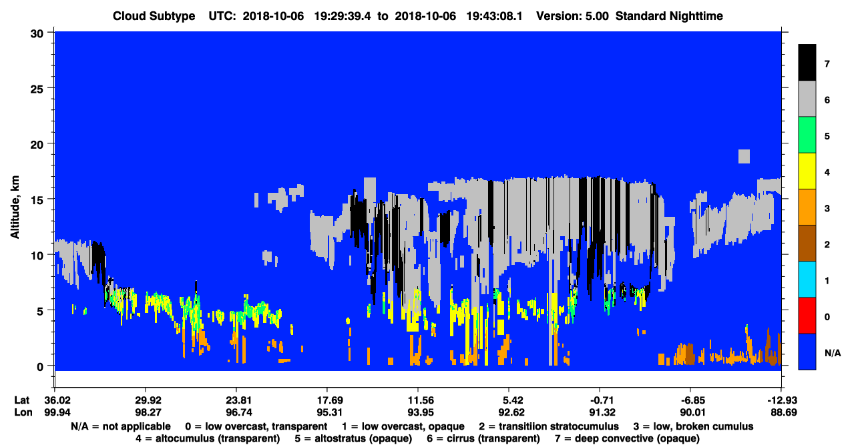Click the blue N/A colorbar swatch
Screen dimensions: 868x445
click(x=807, y=352)
